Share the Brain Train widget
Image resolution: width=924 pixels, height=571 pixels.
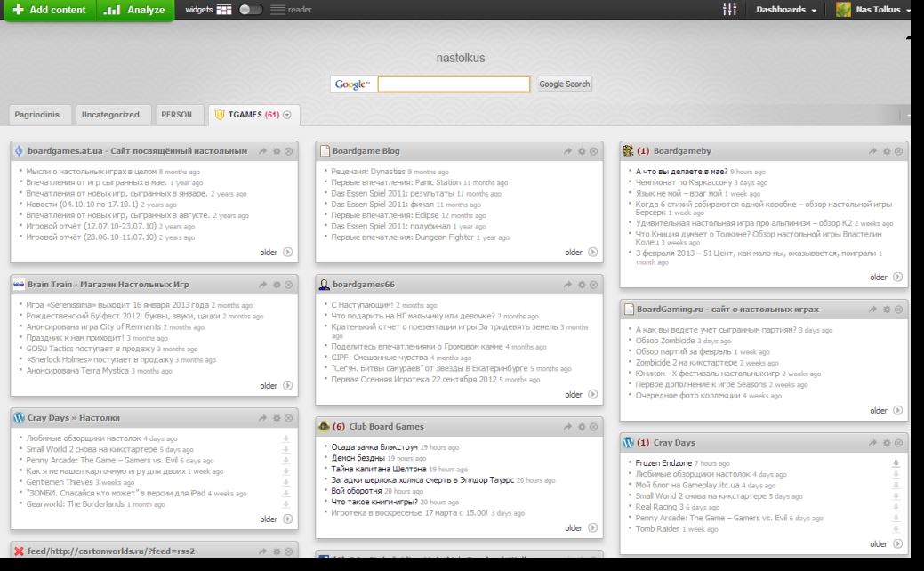[263, 285]
